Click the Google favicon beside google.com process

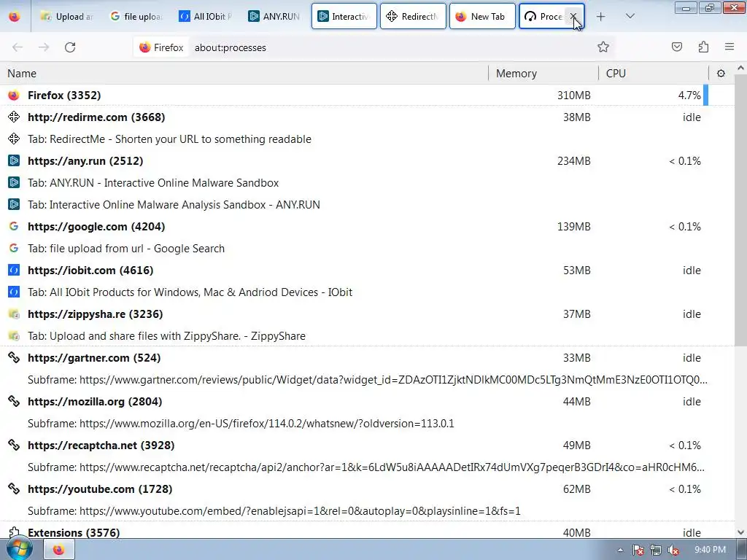[14, 227]
